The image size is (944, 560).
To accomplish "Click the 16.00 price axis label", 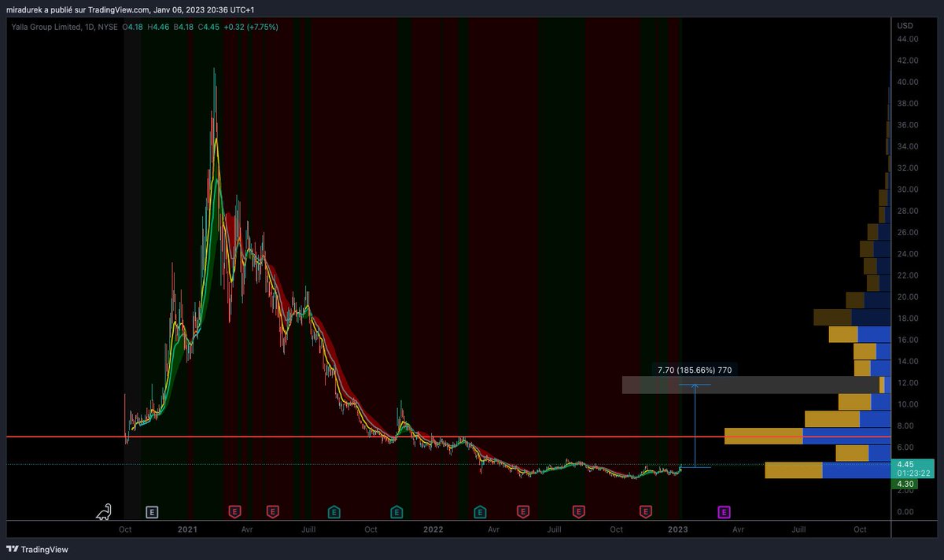I will tap(908, 340).
